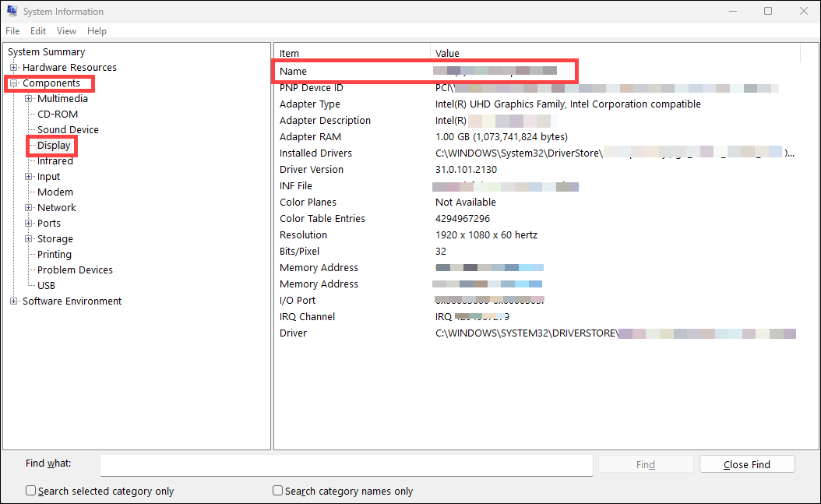Image resolution: width=821 pixels, height=504 pixels.
Task: Expand the Network category
Action: 29,208
